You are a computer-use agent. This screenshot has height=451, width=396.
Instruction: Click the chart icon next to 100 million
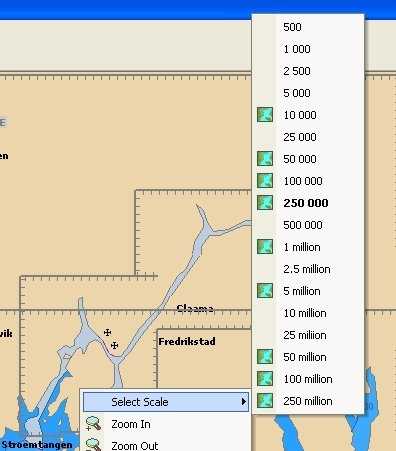coord(265,379)
